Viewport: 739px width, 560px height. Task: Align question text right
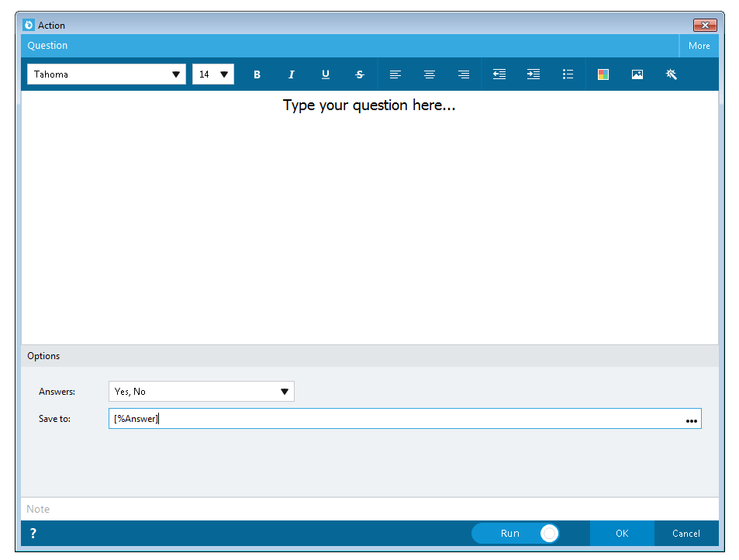464,74
